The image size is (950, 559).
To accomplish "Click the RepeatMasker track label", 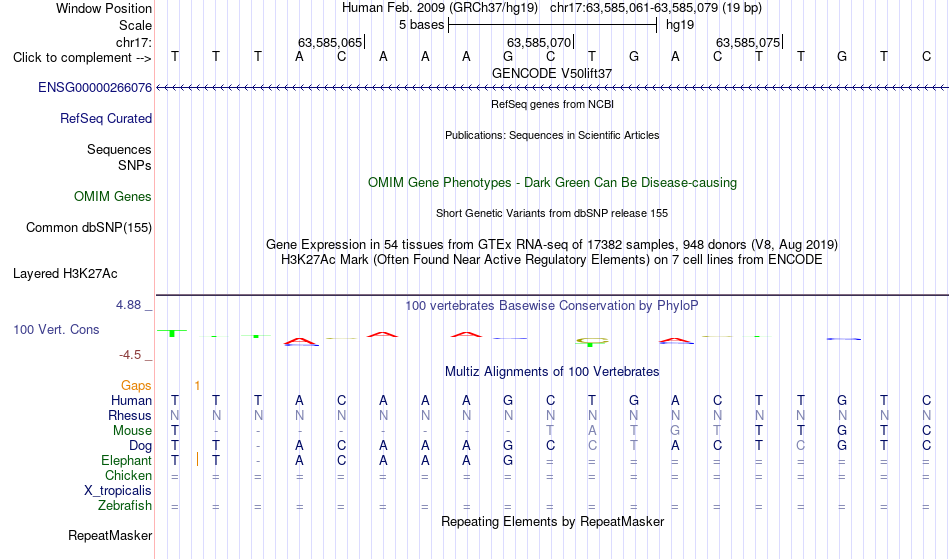I will (110, 535).
